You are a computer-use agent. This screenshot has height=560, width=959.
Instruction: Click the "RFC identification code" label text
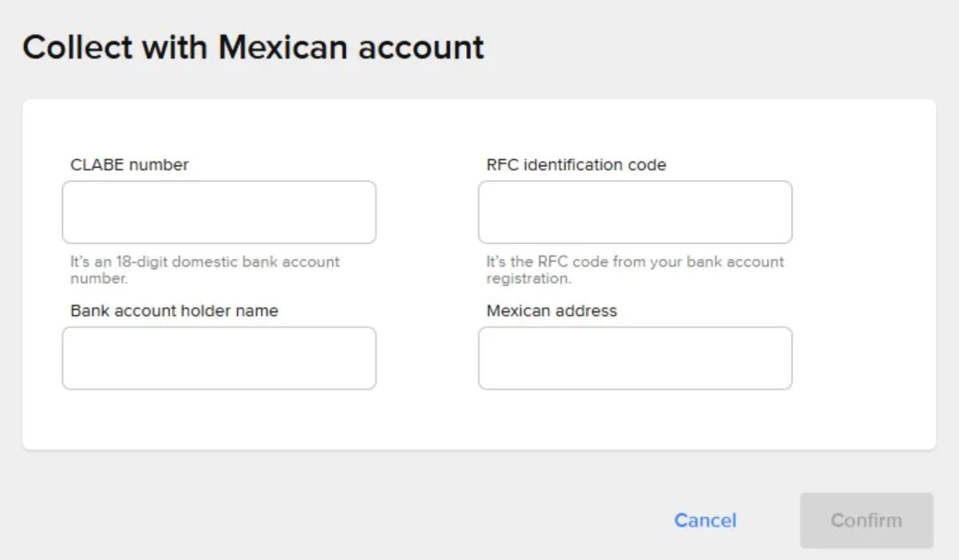point(576,164)
